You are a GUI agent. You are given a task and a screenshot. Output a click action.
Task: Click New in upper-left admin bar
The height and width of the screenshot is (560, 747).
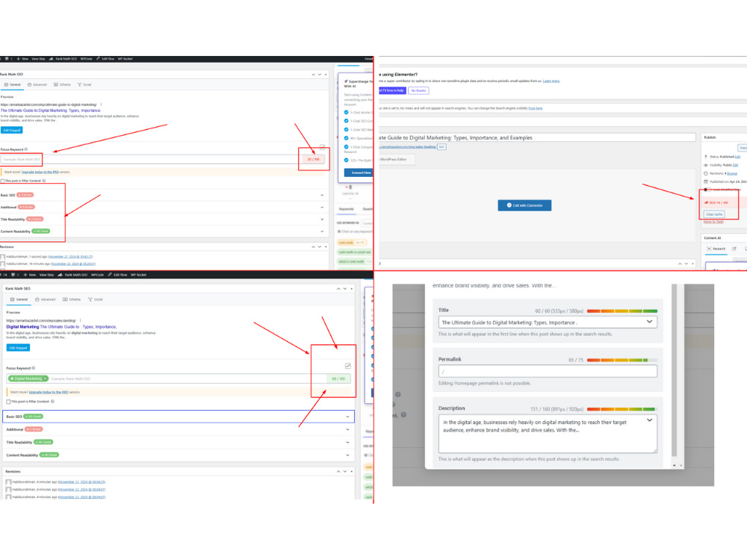23,59
